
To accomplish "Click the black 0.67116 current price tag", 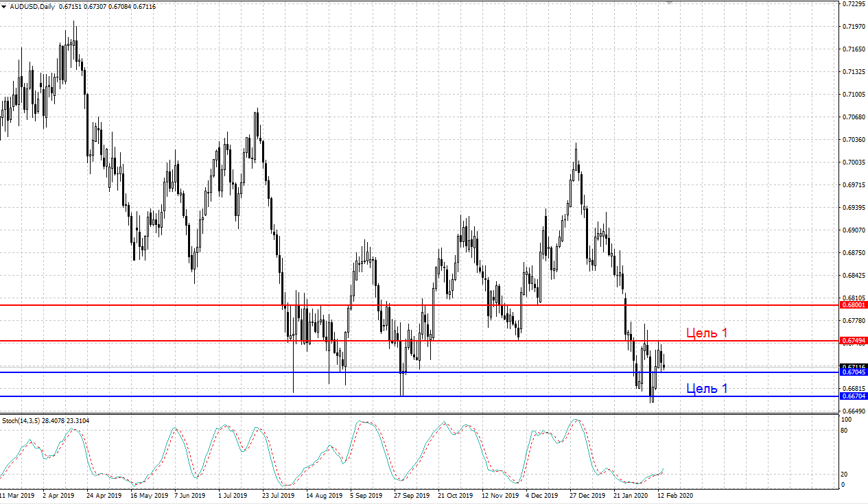I will [x=853, y=367].
